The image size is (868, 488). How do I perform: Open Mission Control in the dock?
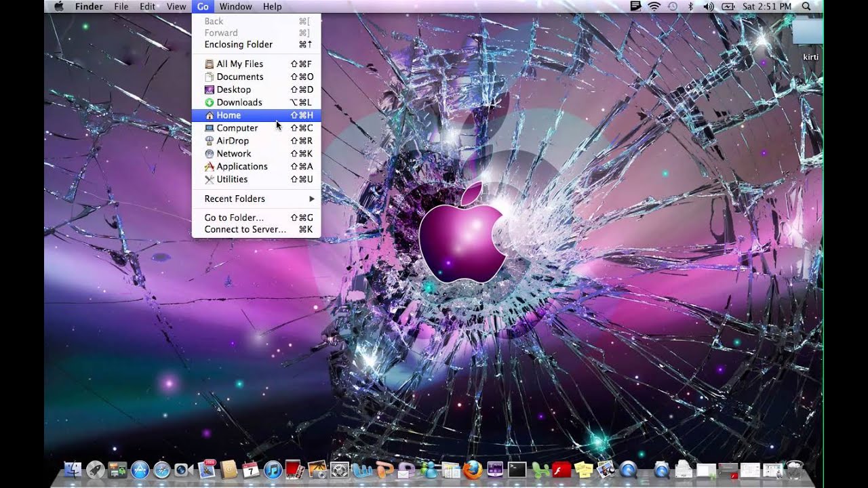(117, 470)
